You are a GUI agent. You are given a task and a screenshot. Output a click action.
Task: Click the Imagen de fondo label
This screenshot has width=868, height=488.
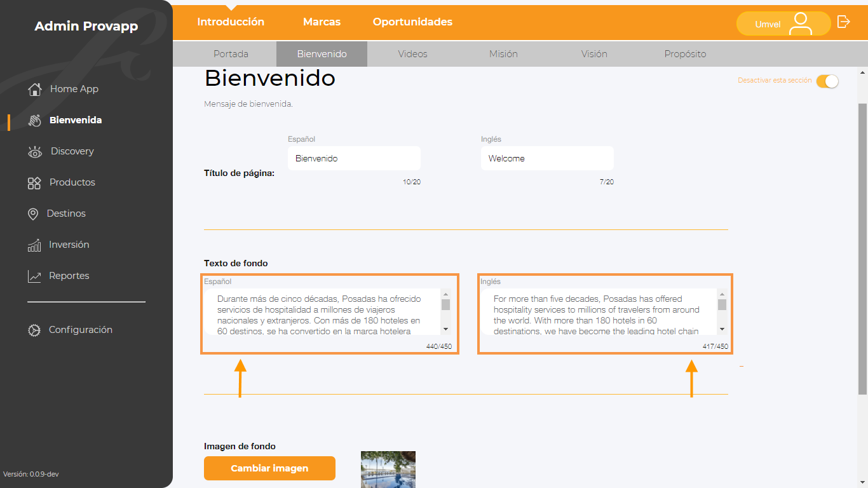(240, 447)
